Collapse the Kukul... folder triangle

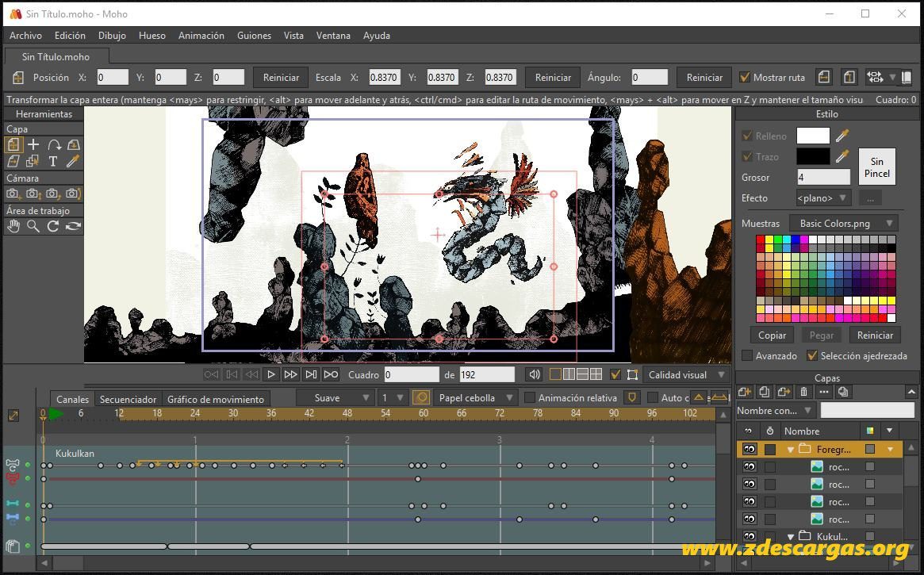click(x=791, y=537)
